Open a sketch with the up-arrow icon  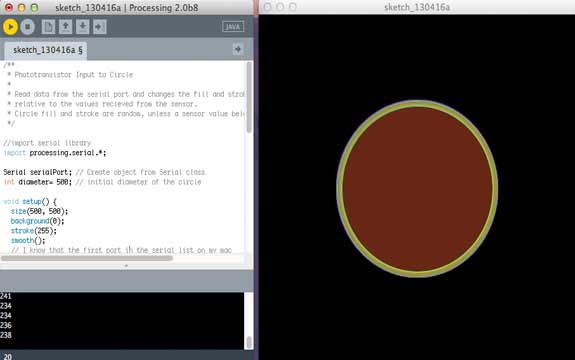click(x=66, y=27)
